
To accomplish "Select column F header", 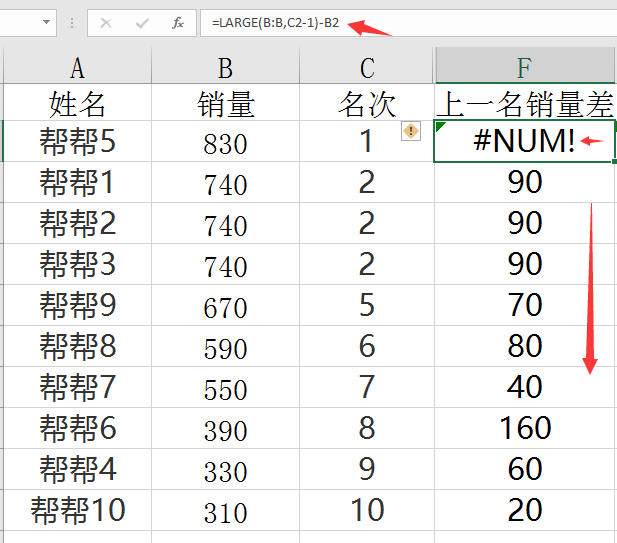I will (525, 67).
